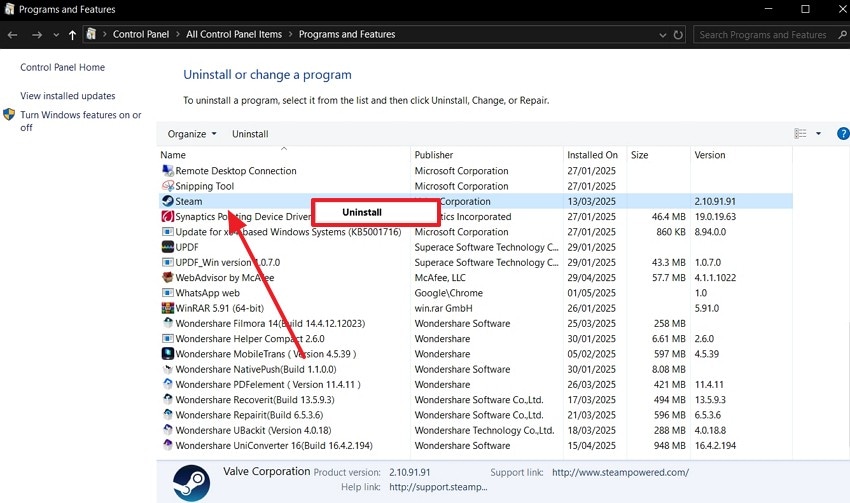Open help with the blue question mark icon
The image size is (850, 503).
click(x=843, y=133)
